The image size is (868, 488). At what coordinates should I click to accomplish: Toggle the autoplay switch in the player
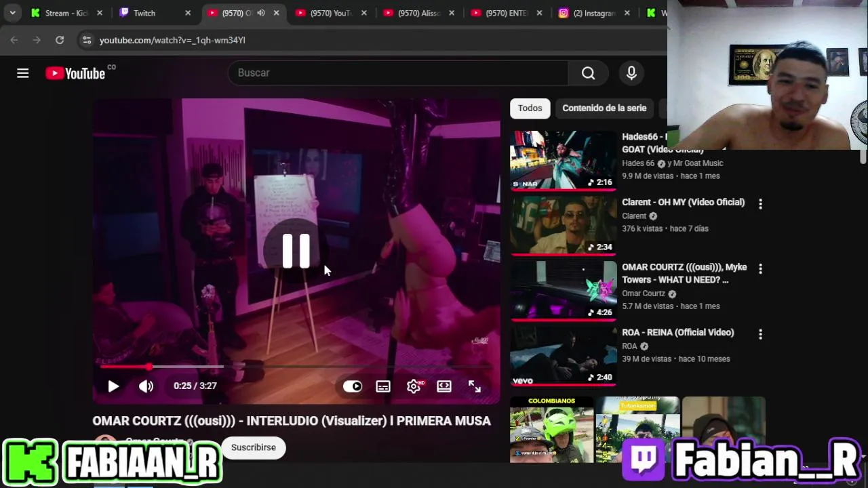click(x=353, y=386)
